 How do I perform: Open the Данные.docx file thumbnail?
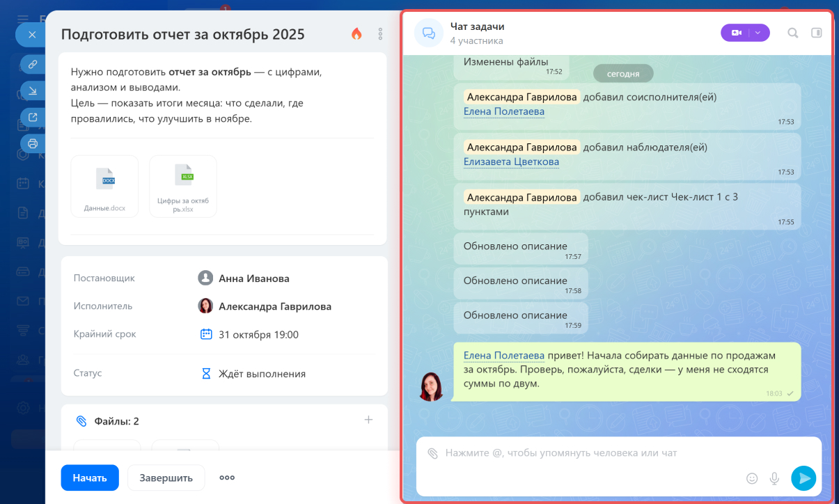[104, 186]
